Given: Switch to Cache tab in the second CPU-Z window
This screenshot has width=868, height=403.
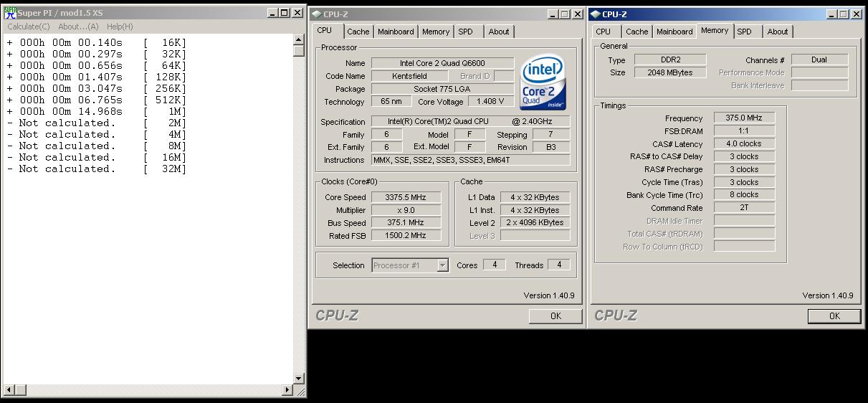Looking at the screenshot, I should tap(636, 32).
